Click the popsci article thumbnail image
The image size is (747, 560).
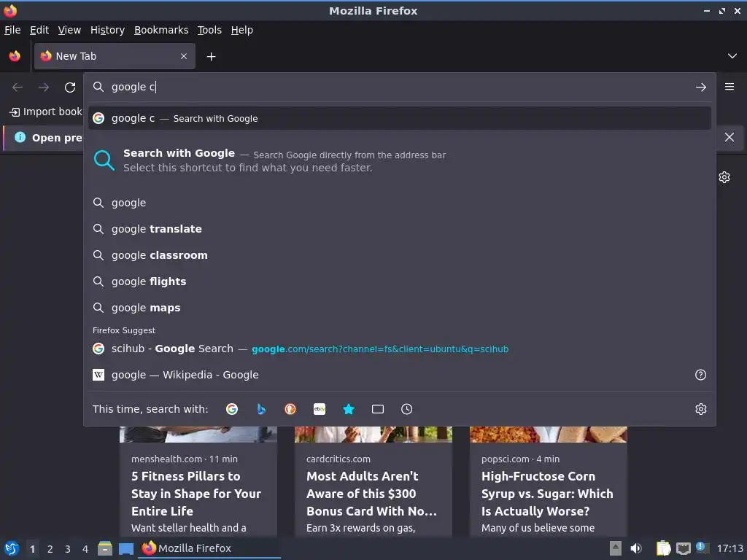549,435
